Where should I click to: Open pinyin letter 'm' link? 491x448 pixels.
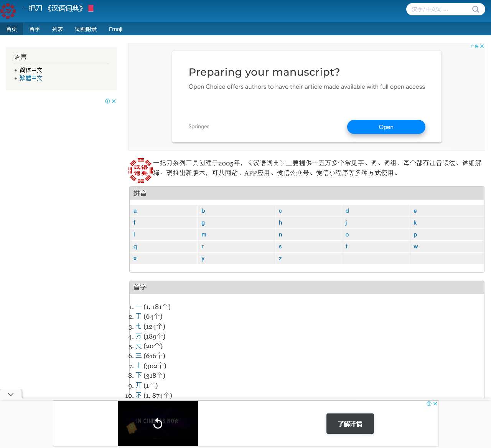(x=204, y=235)
